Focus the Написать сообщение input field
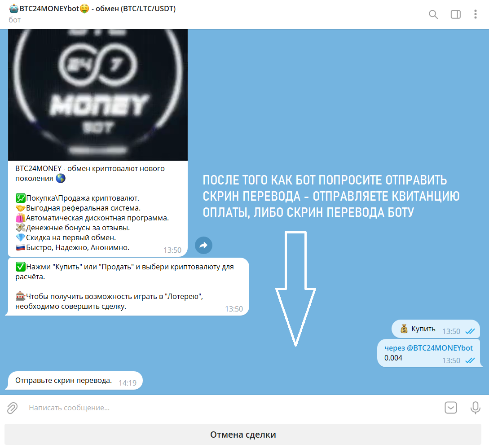Screen dimensions: 489x448 coord(231,408)
